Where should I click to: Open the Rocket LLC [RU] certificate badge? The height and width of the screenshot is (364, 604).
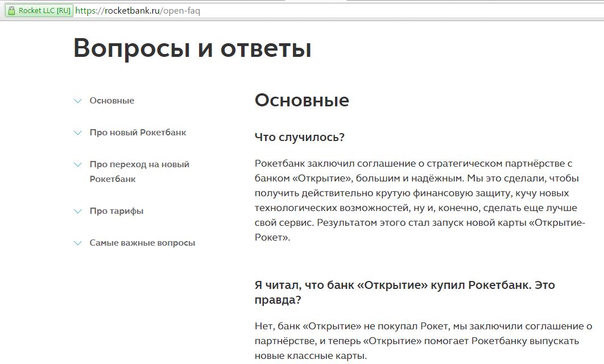click(40, 11)
